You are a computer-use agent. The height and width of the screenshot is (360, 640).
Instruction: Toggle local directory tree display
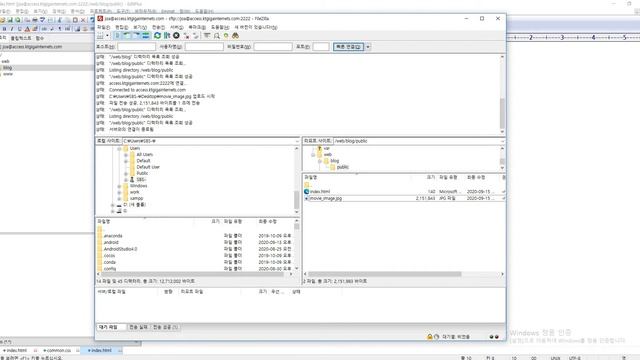[x=127, y=36]
